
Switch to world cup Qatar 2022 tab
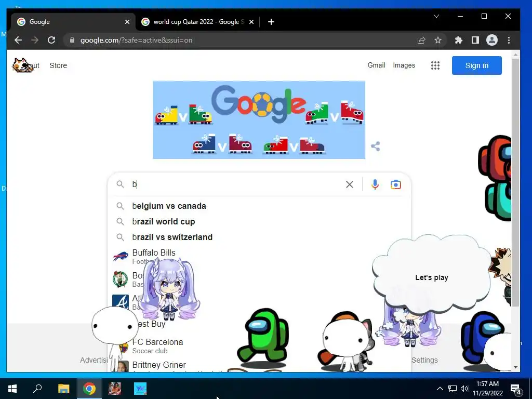tap(198, 22)
